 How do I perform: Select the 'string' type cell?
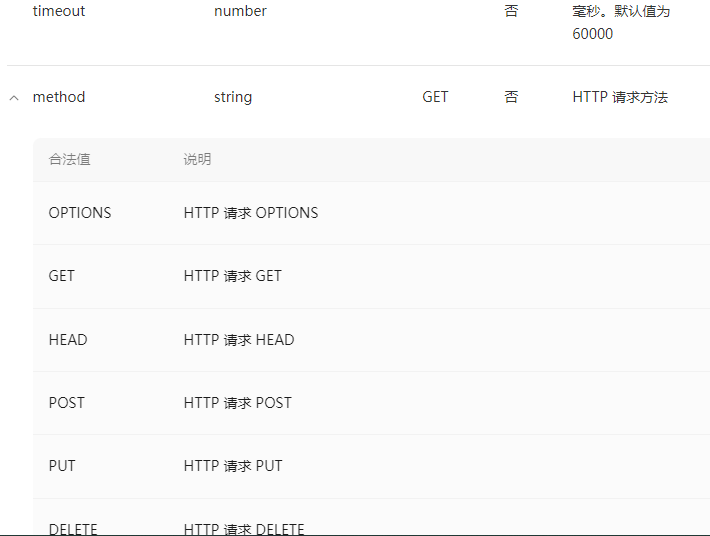pos(233,97)
